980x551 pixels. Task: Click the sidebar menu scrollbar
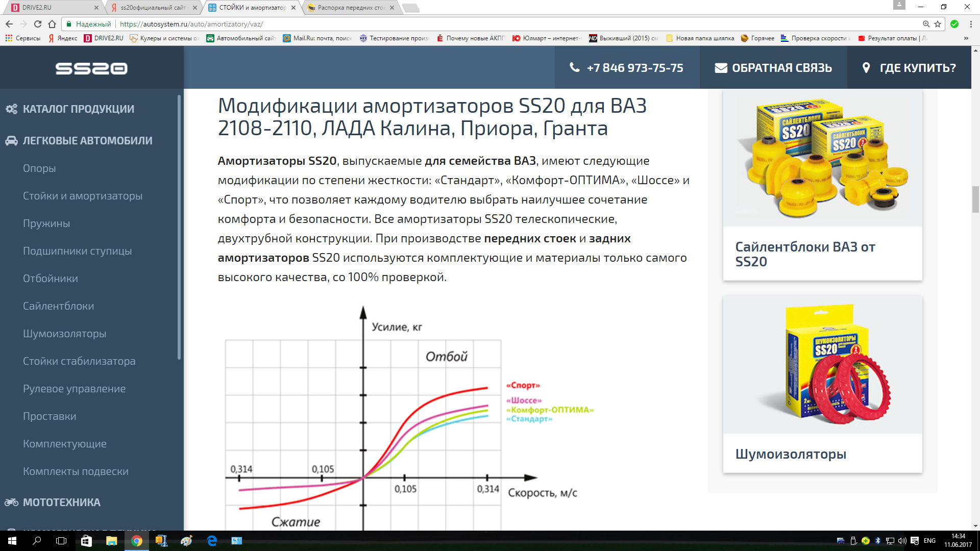pyautogui.click(x=179, y=227)
